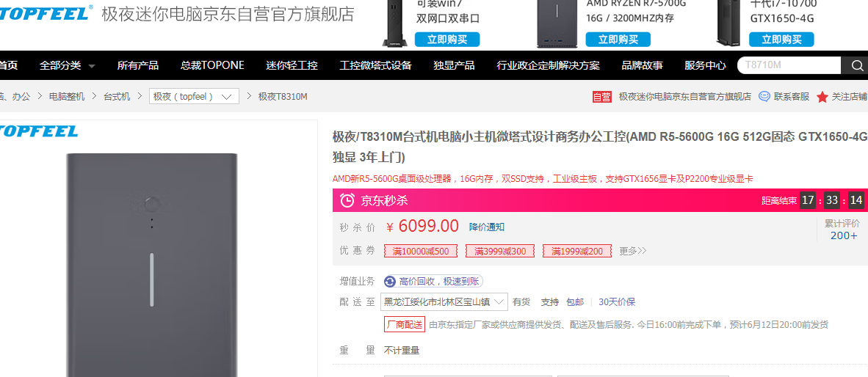Expand the 极夜（topfeel）brand dropdown
Image resolution: width=868 pixels, height=377 pixels.
click(x=194, y=97)
